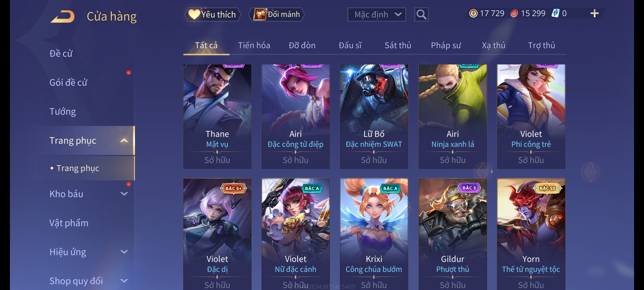Open Yorn Thế tử nguyệt tộc skin
Viewport: 644px width, 290px height.
coord(531,234)
